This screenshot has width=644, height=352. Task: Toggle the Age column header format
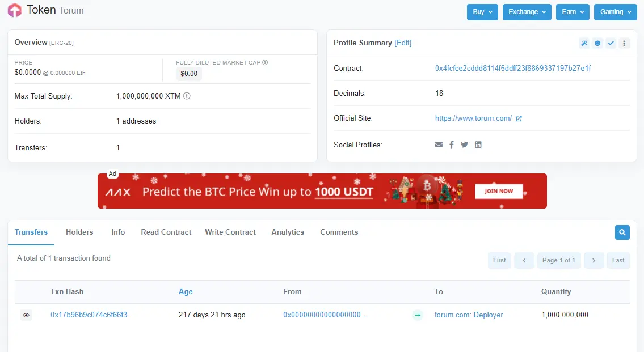186,292
